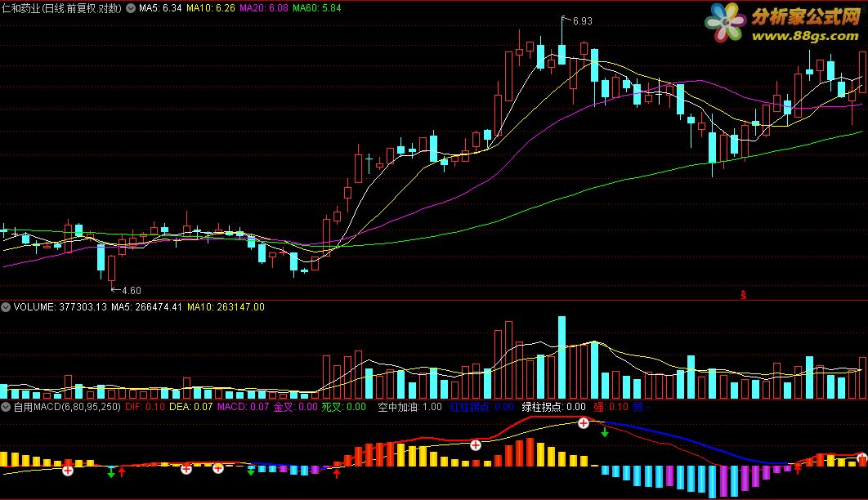Select the MA20: 6.08 legend value

263,8
